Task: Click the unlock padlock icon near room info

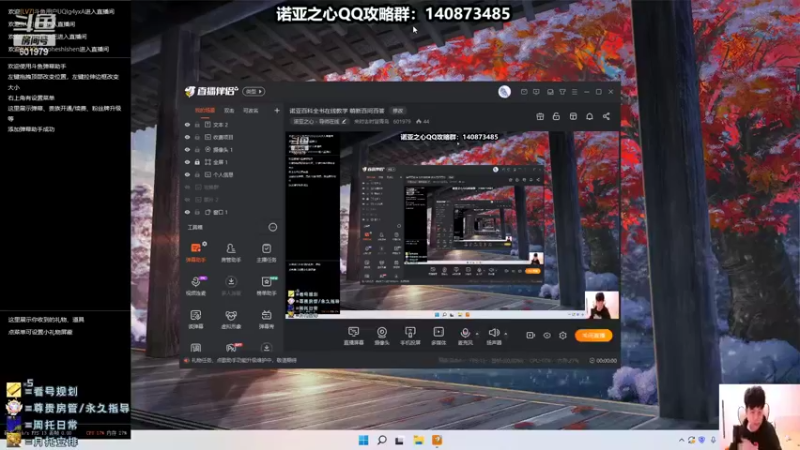Action: click(x=556, y=116)
